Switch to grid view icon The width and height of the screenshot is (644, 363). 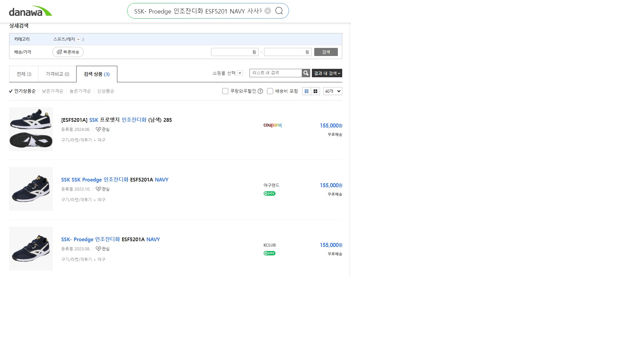pos(315,91)
